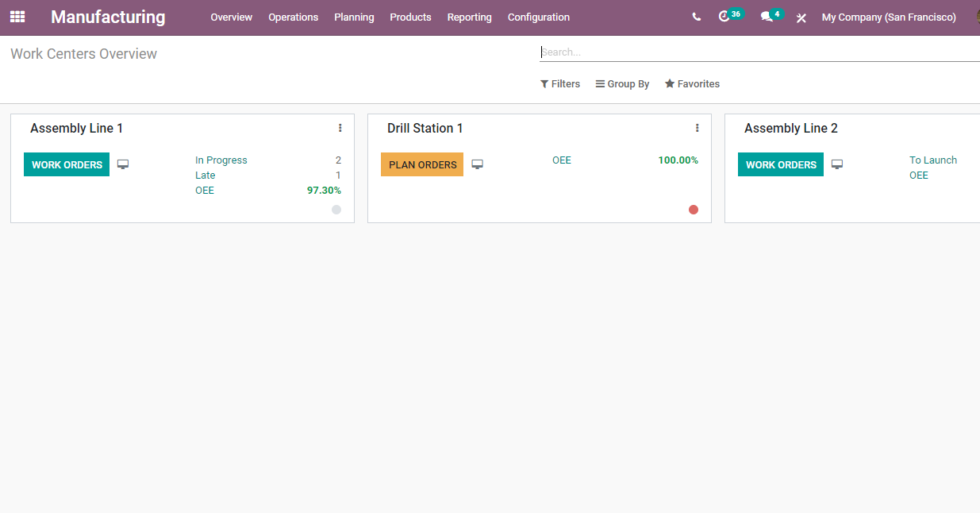Open the Overview menu
The height and width of the screenshot is (513, 980).
click(232, 17)
